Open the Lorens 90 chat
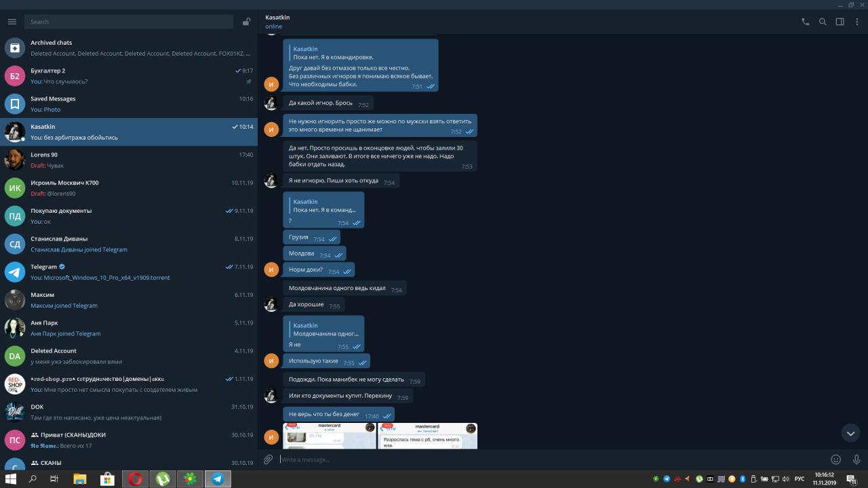 [x=129, y=160]
